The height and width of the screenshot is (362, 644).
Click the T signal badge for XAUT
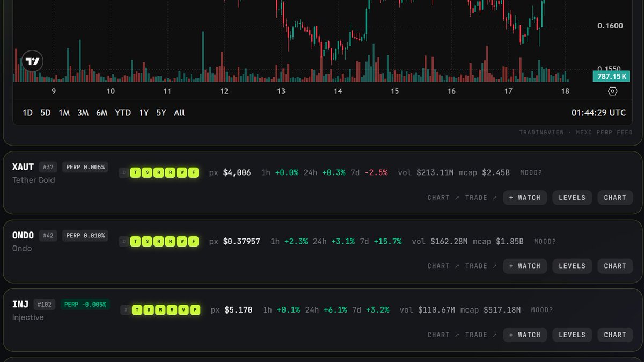pyautogui.click(x=136, y=172)
